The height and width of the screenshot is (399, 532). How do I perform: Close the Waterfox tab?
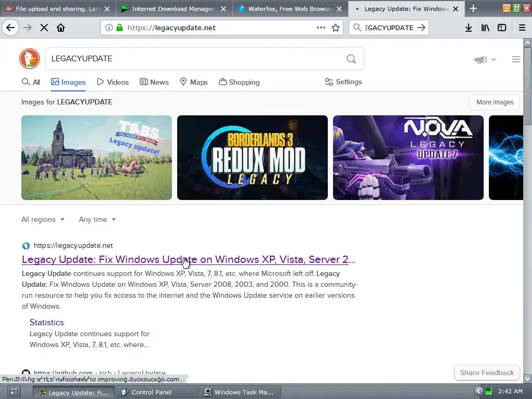tap(339, 9)
